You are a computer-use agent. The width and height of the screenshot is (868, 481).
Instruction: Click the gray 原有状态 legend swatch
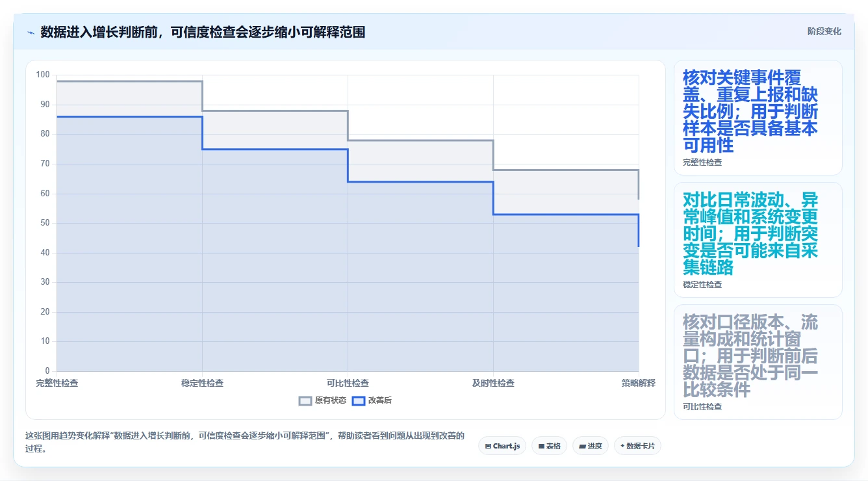(305, 400)
